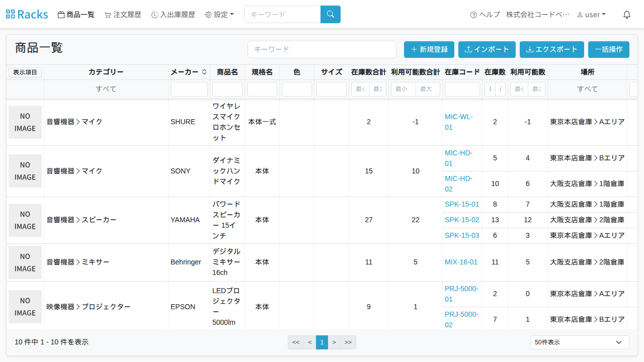The image size is (644, 362).
Task: Click the インポート button
Action: [487, 49]
